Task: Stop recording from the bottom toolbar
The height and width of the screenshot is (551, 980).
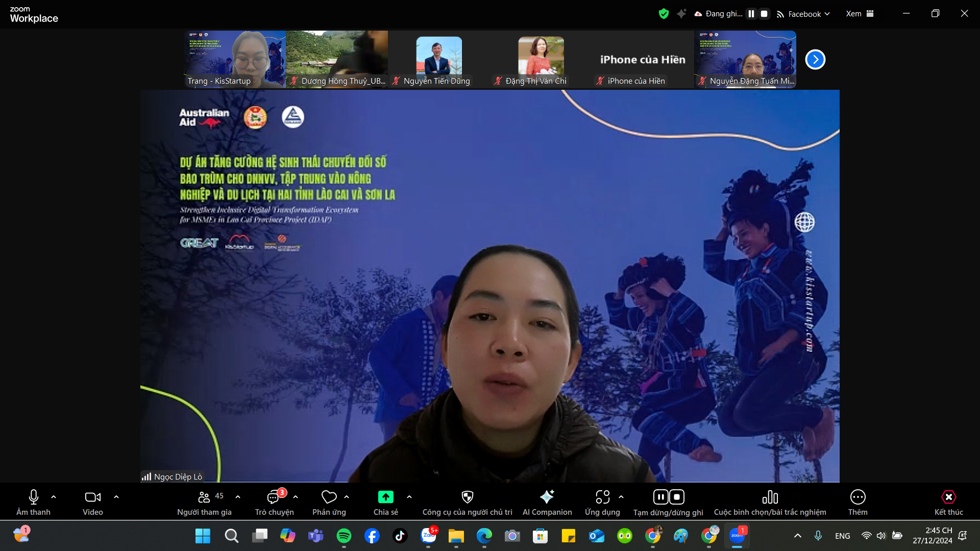Action: pos(677,497)
